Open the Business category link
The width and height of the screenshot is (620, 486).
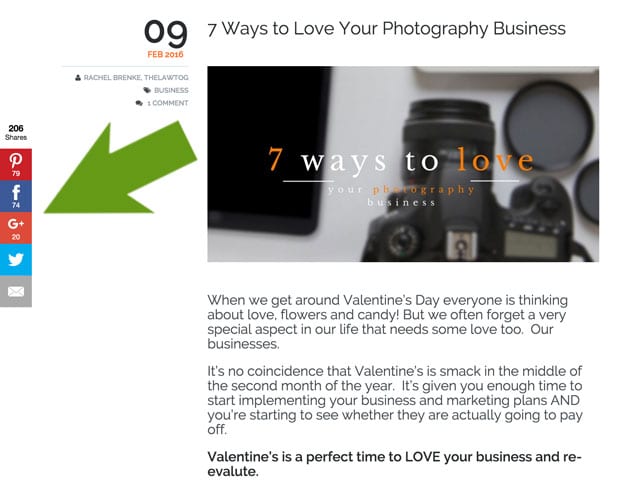tap(171, 90)
